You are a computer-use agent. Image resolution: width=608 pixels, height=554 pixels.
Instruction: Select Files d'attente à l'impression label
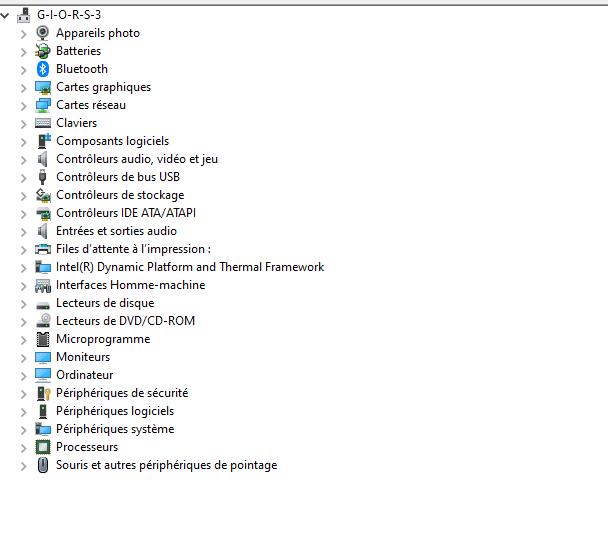133,249
